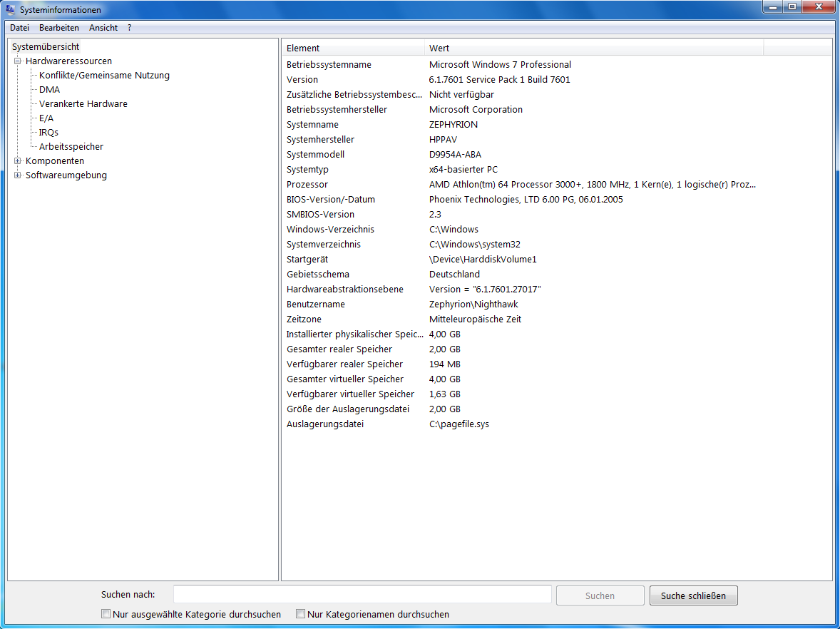Open the ? help menu
Image resolution: width=840 pixels, height=629 pixels.
(x=129, y=28)
